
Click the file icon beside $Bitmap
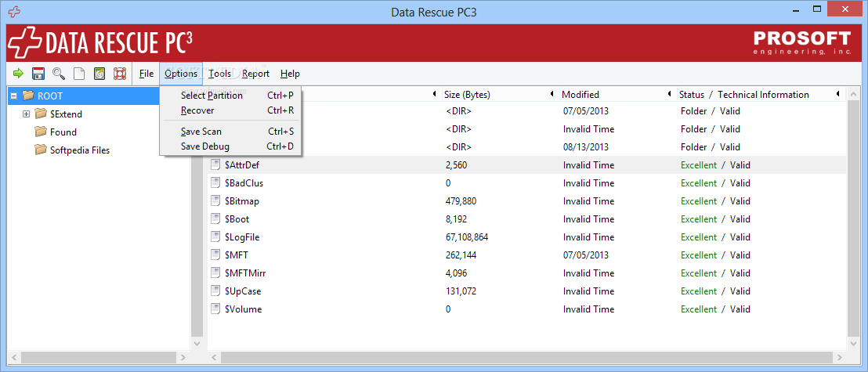215,201
